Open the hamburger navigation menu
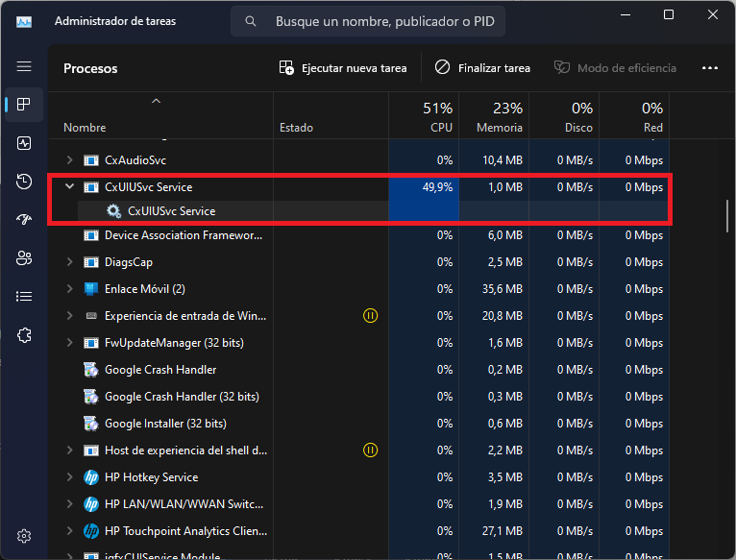 coord(24,66)
